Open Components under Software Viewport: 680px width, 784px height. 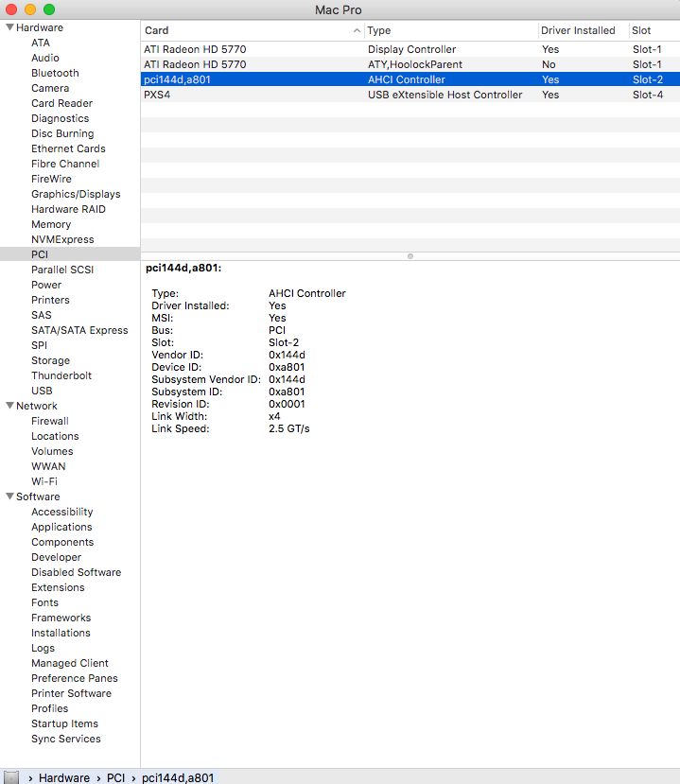point(62,542)
